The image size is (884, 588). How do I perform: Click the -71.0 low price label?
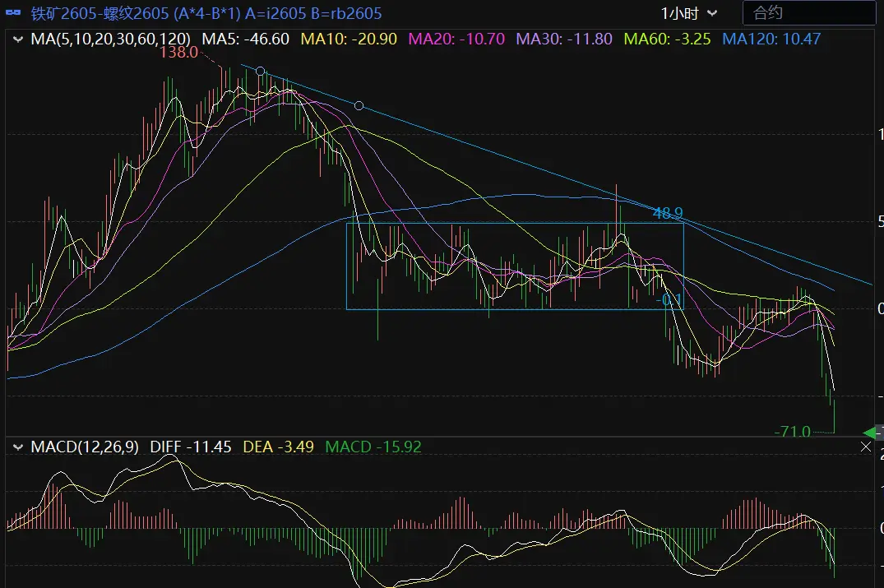click(x=792, y=432)
